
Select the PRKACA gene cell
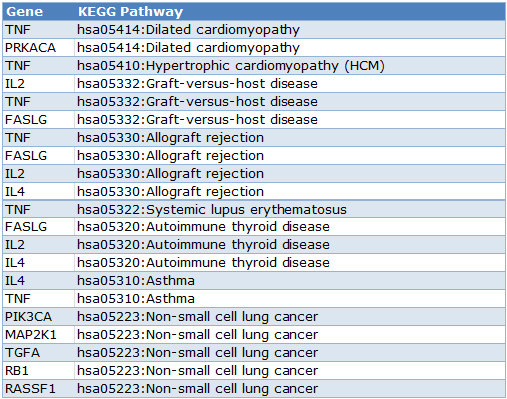39,48
